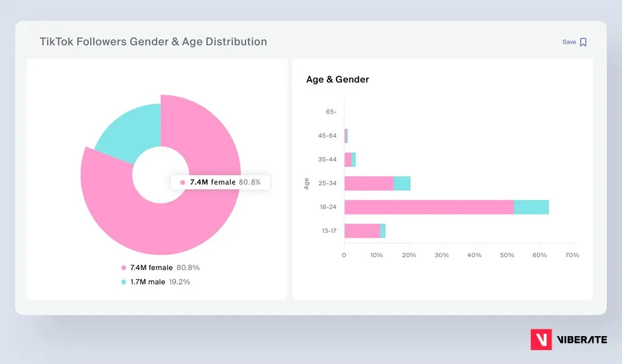Click the 45-64 age bar

click(346, 136)
